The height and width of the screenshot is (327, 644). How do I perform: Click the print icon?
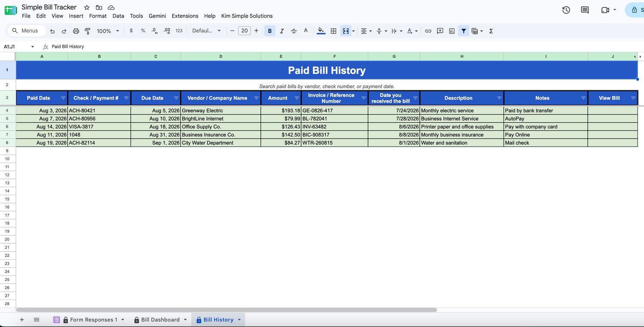click(x=76, y=31)
